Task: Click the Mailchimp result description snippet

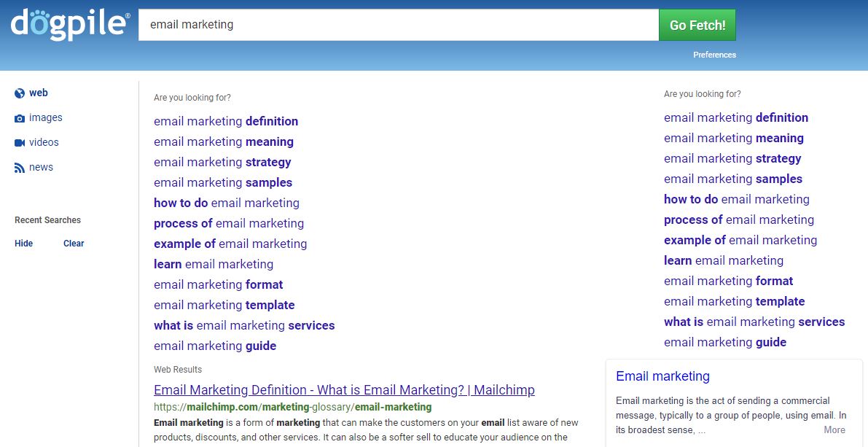Action: click(x=366, y=429)
